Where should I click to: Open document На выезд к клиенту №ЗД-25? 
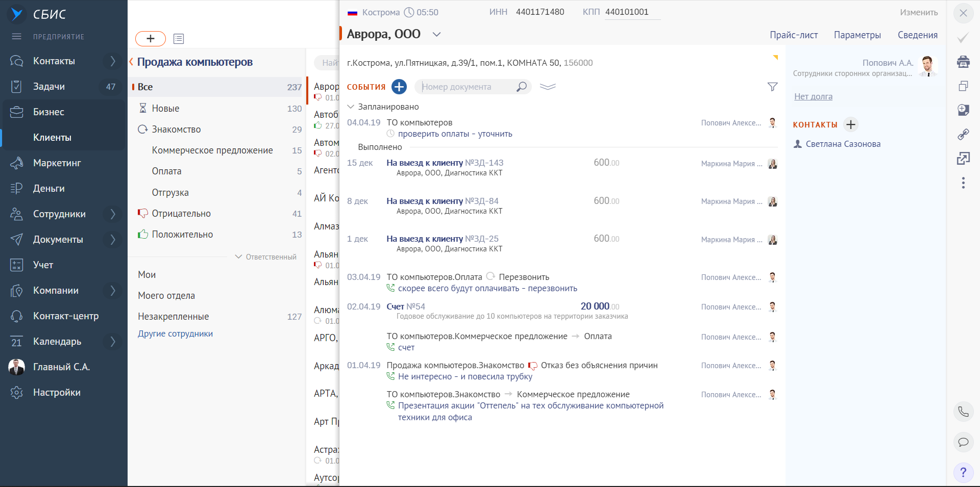[x=443, y=239]
